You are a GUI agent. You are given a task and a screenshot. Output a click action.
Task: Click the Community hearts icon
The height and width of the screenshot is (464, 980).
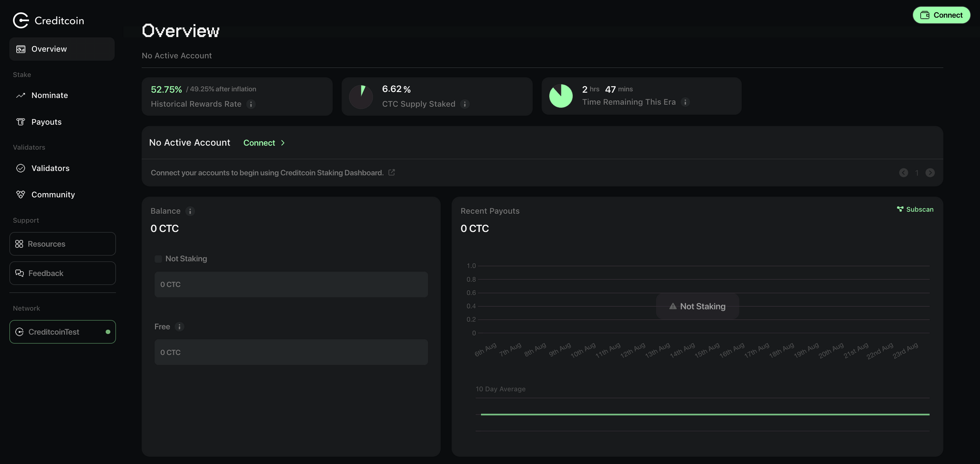click(21, 195)
